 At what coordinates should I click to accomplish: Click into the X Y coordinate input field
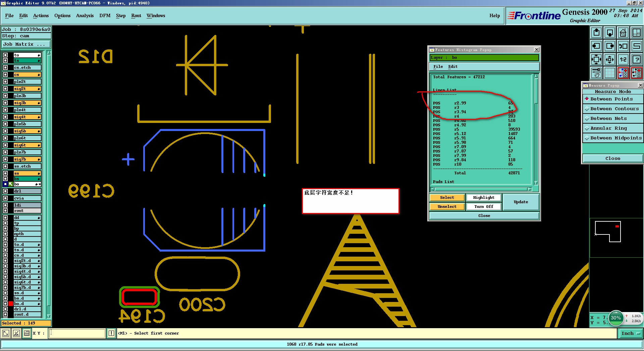point(77,333)
